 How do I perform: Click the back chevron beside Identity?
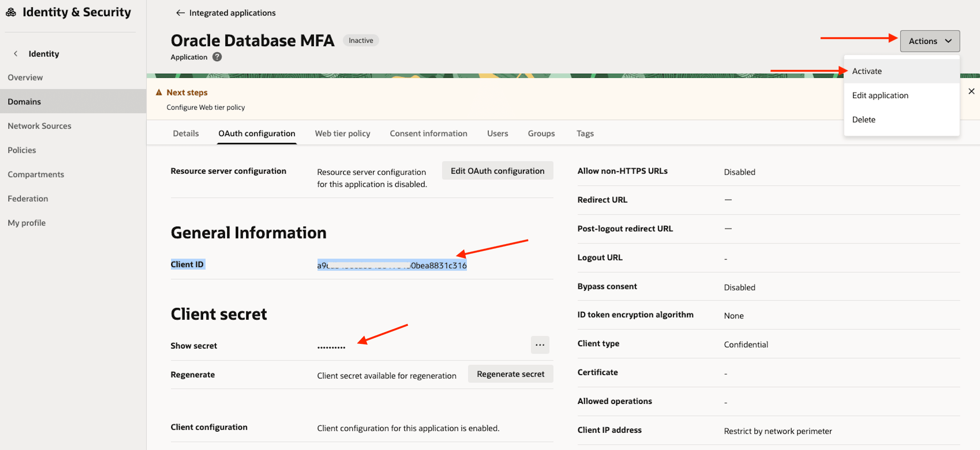[x=15, y=53]
